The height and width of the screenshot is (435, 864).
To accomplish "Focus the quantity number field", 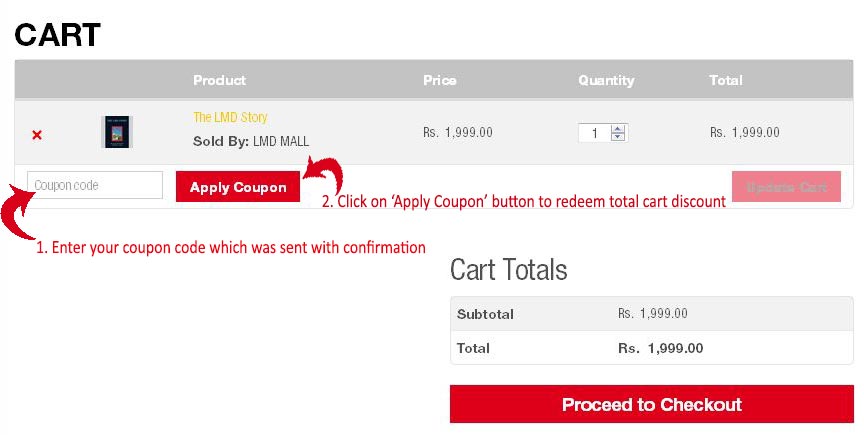I will click(595, 133).
